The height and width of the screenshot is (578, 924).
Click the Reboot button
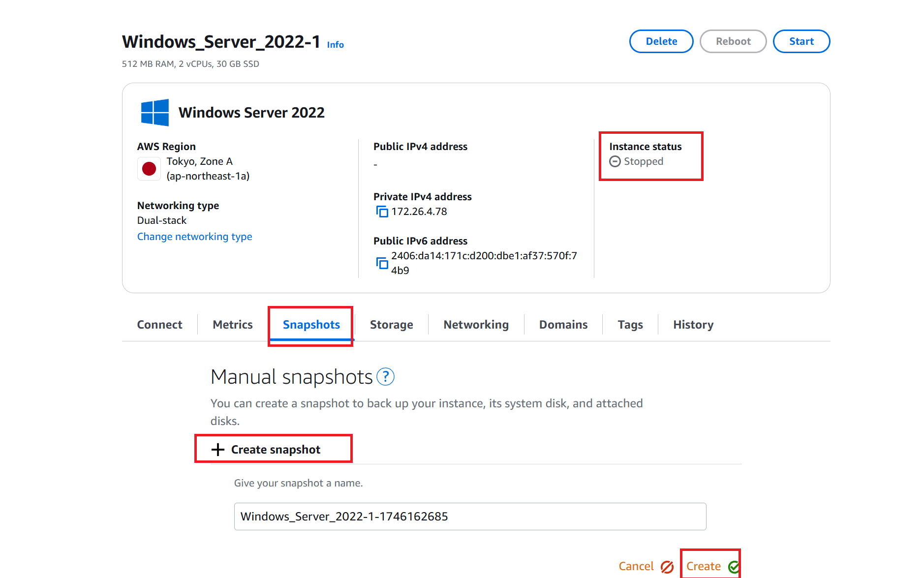pos(733,41)
